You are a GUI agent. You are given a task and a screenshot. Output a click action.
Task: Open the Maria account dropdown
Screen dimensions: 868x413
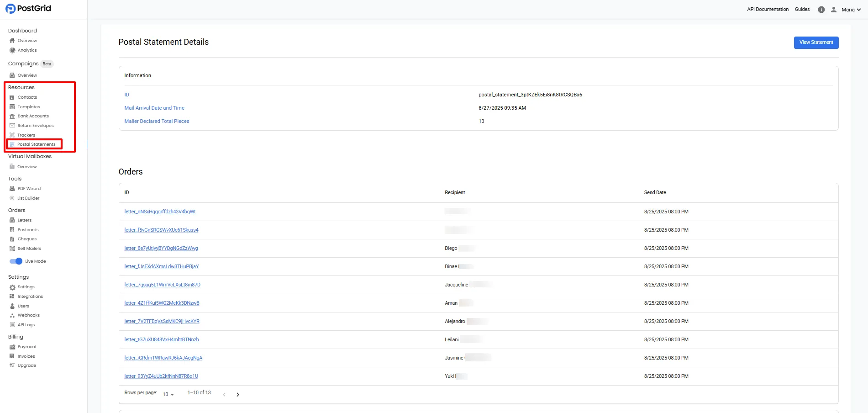tap(849, 9)
